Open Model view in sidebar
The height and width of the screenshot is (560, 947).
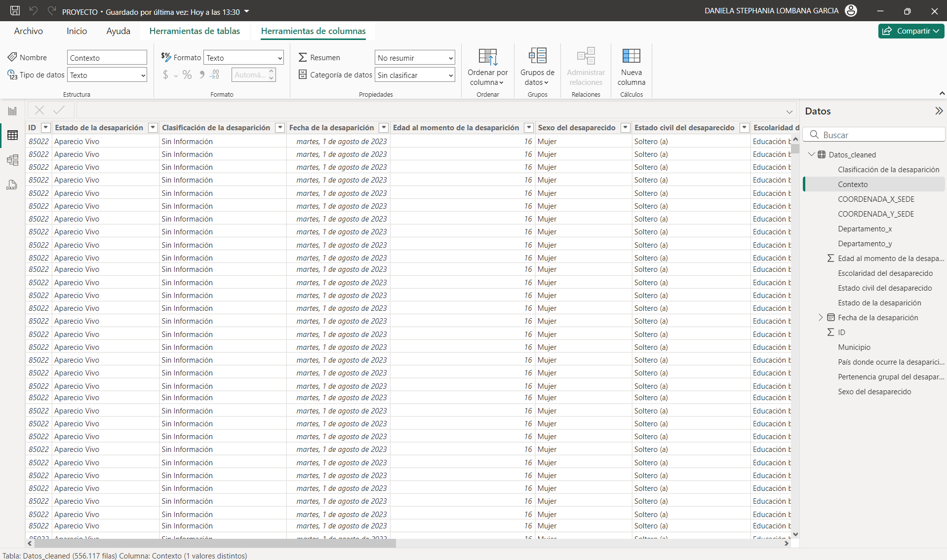(12, 160)
